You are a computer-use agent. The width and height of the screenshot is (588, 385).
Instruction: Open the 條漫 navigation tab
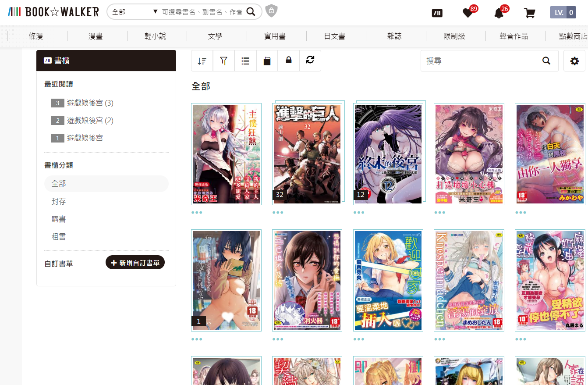[x=36, y=36]
